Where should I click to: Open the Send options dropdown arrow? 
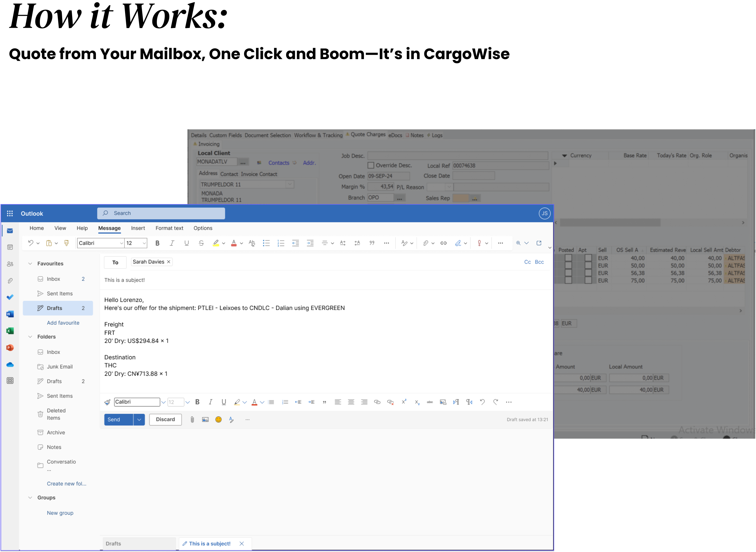click(139, 420)
